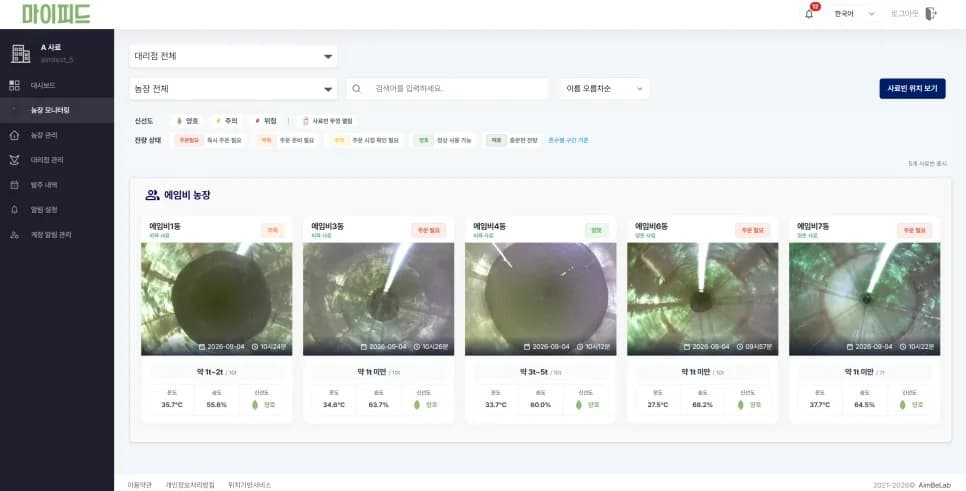Click the 대리점 관리 sidebar icon
The width and height of the screenshot is (966, 491).
[x=14, y=160]
